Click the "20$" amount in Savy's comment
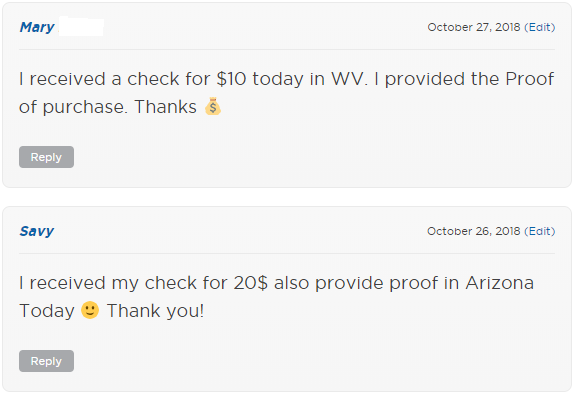573x395 pixels. (x=251, y=283)
